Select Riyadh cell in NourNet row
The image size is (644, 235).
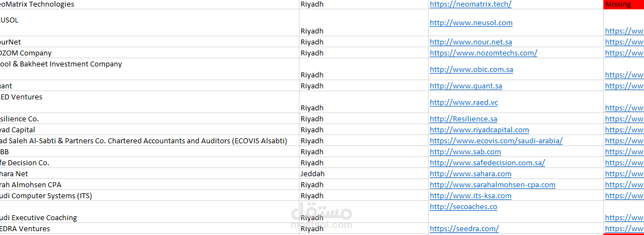(363, 42)
